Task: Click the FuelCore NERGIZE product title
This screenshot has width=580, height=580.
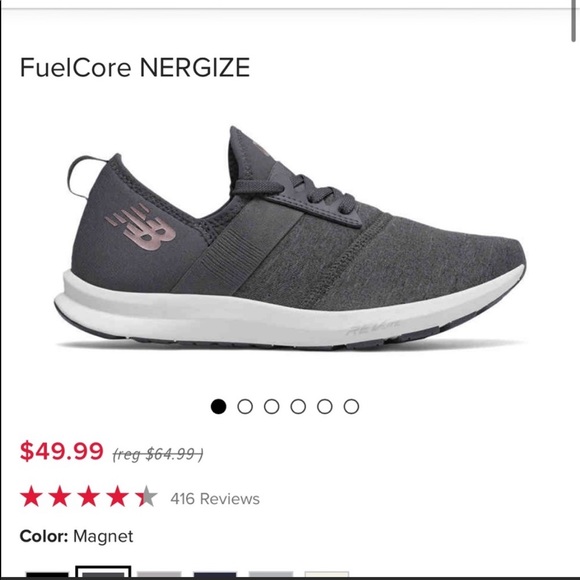Action: (x=135, y=67)
